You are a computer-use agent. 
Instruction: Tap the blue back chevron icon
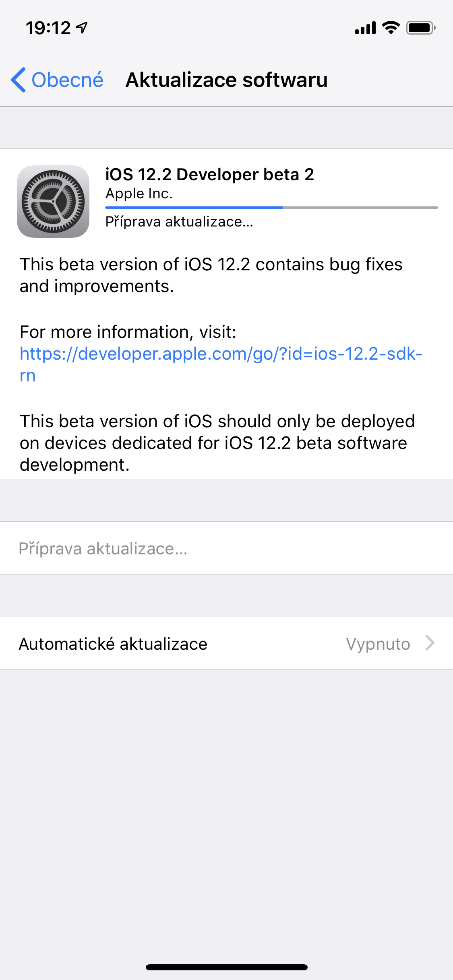point(19,80)
